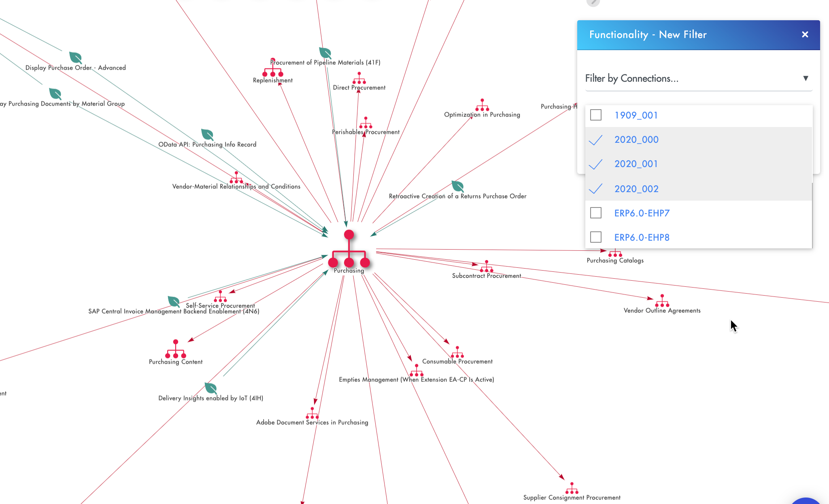Click the Functionality - New Filter dropdown arrow
This screenshot has height=504, width=829.
[x=804, y=78]
